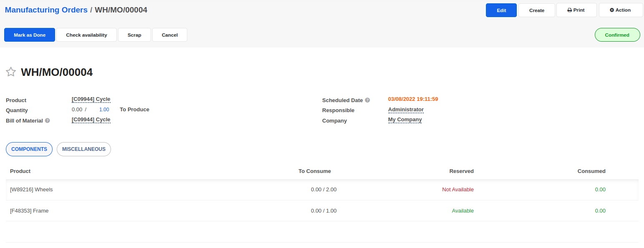This screenshot has height=248, width=644.
Task: Select the Components tab
Action: point(29,149)
